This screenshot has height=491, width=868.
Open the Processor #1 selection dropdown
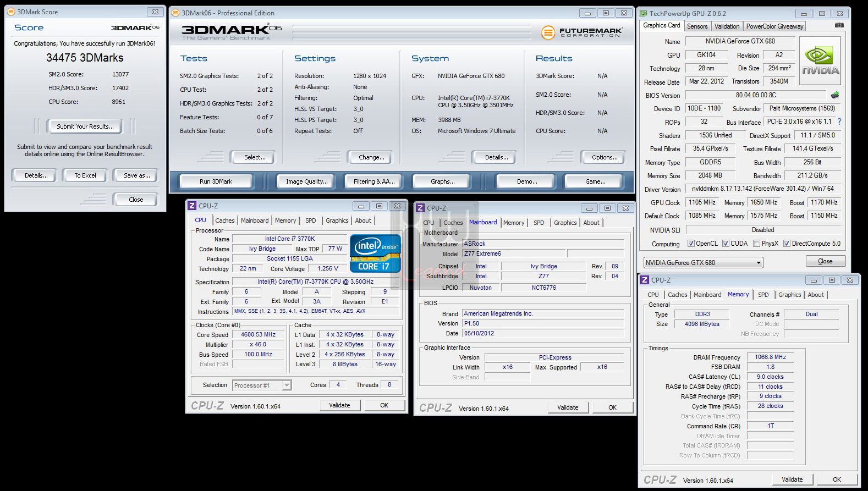(x=262, y=385)
